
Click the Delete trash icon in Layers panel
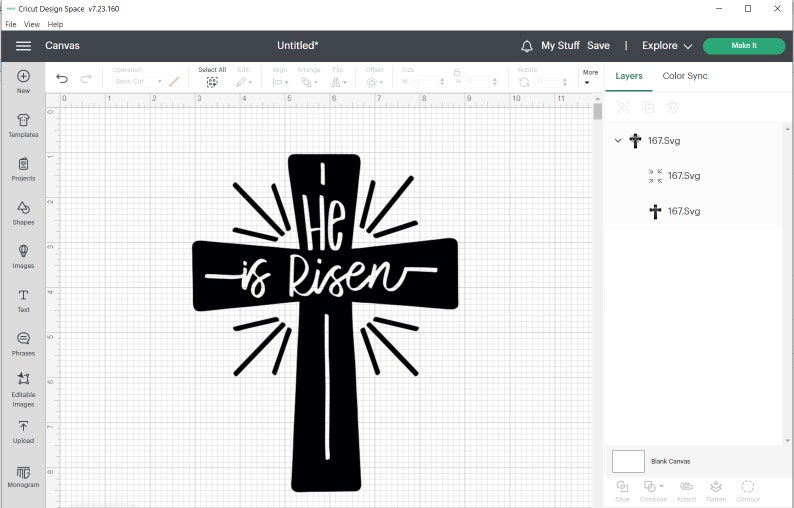(672, 107)
